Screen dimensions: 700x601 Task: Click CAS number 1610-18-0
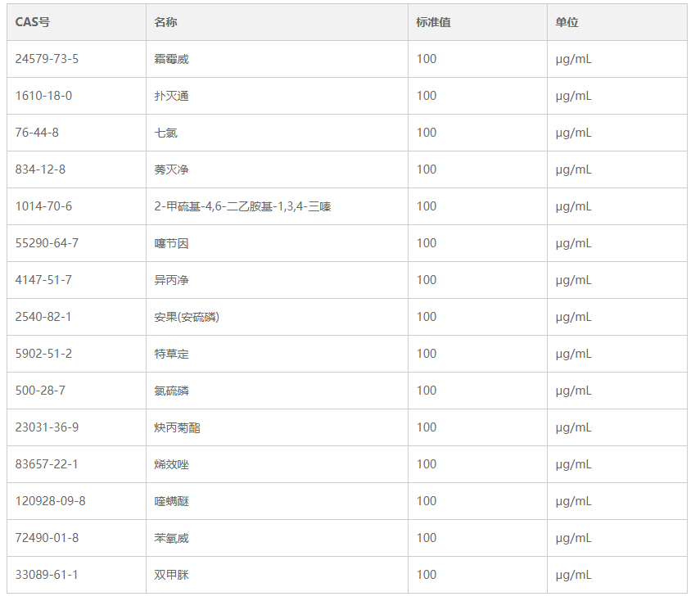pos(43,96)
